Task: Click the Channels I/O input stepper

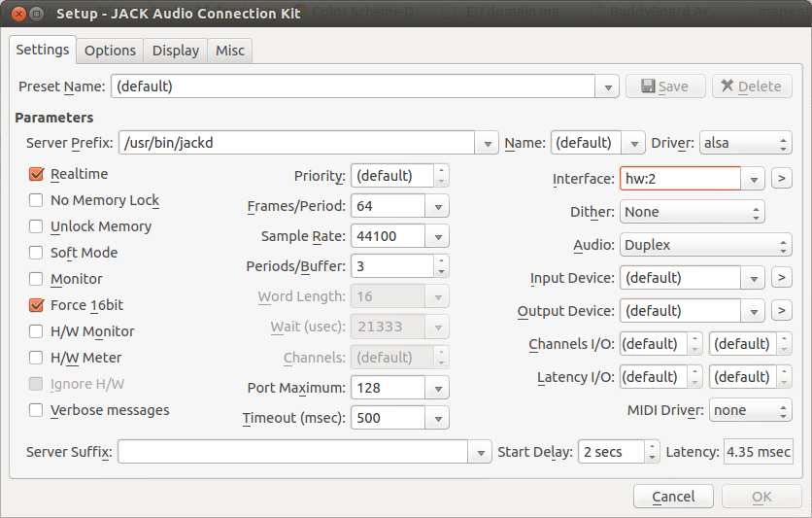Action: click(695, 344)
